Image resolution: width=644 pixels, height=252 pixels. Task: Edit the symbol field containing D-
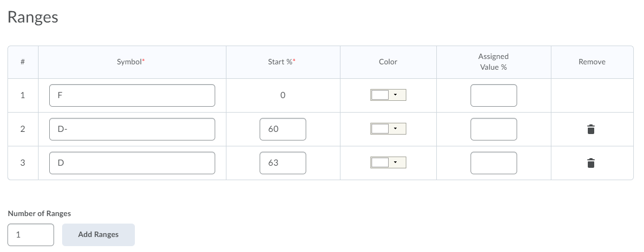pos(132,129)
